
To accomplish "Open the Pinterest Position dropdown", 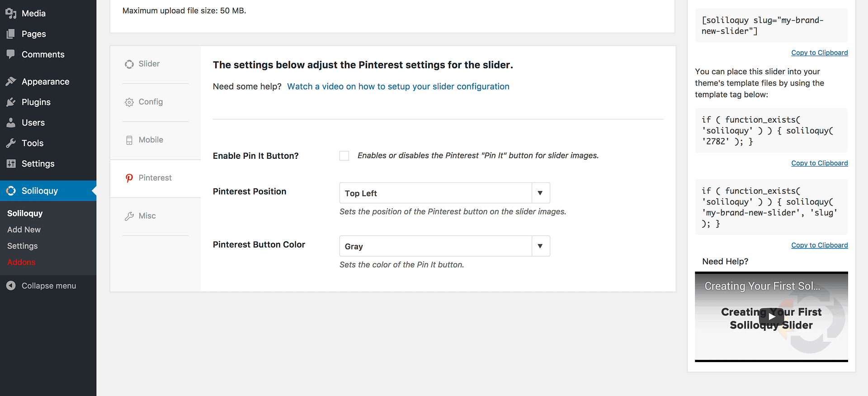I will point(435,193).
